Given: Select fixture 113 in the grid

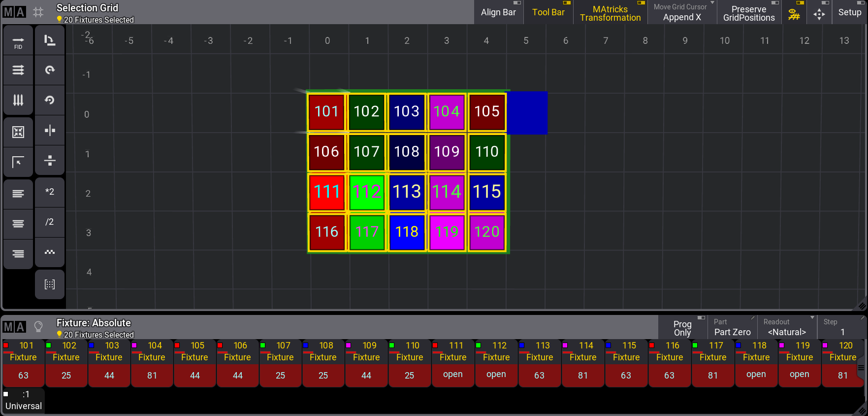Looking at the screenshot, I should pyautogui.click(x=407, y=192).
